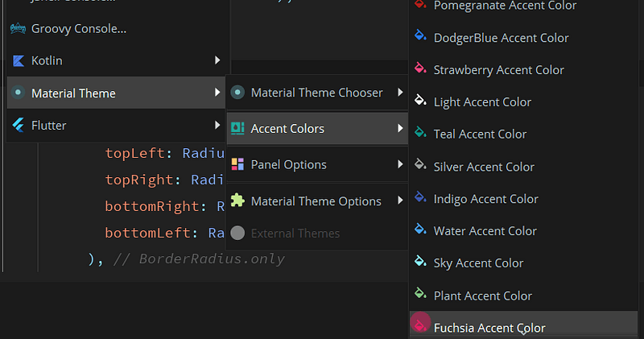Click the DodgerBlue paint bucket icon
The image size is (644, 339).
(420, 35)
